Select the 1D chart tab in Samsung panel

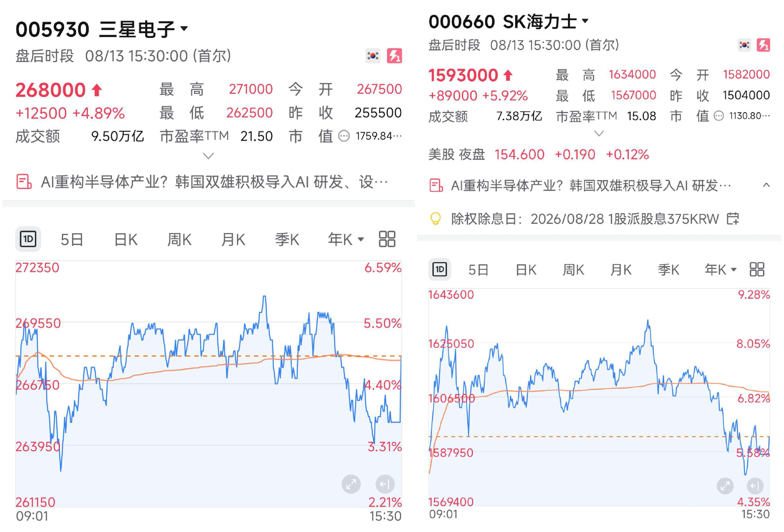pyautogui.click(x=28, y=239)
